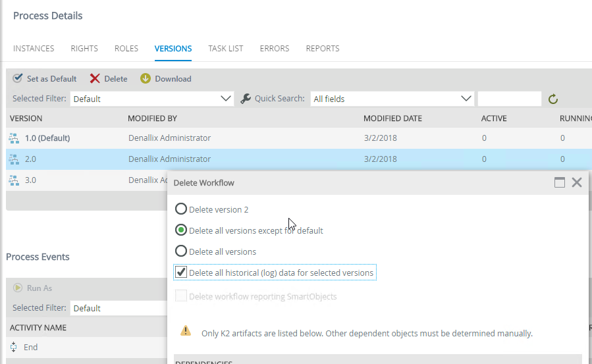Click the Set as Default button label

tap(52, 79)
